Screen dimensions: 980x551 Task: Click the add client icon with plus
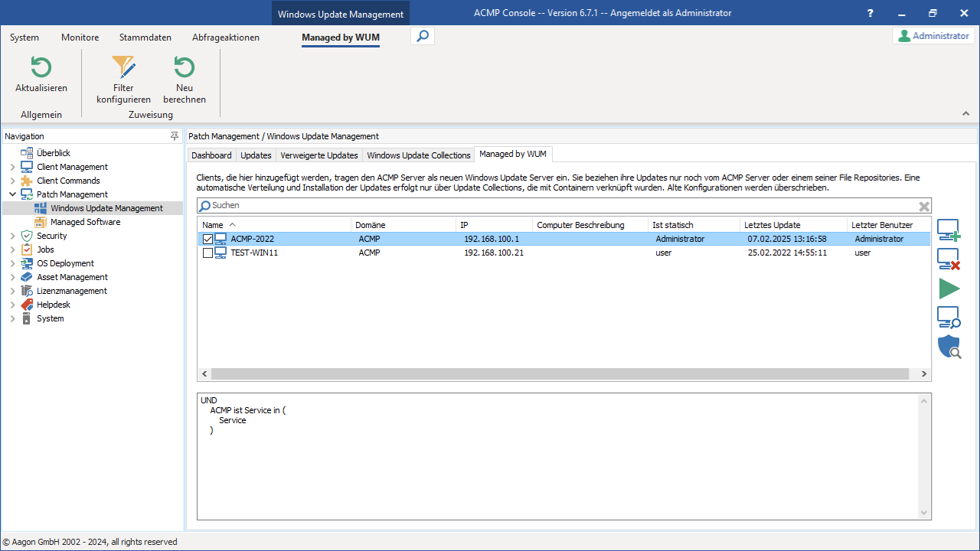pyautogui.click(x=949, y=230)
